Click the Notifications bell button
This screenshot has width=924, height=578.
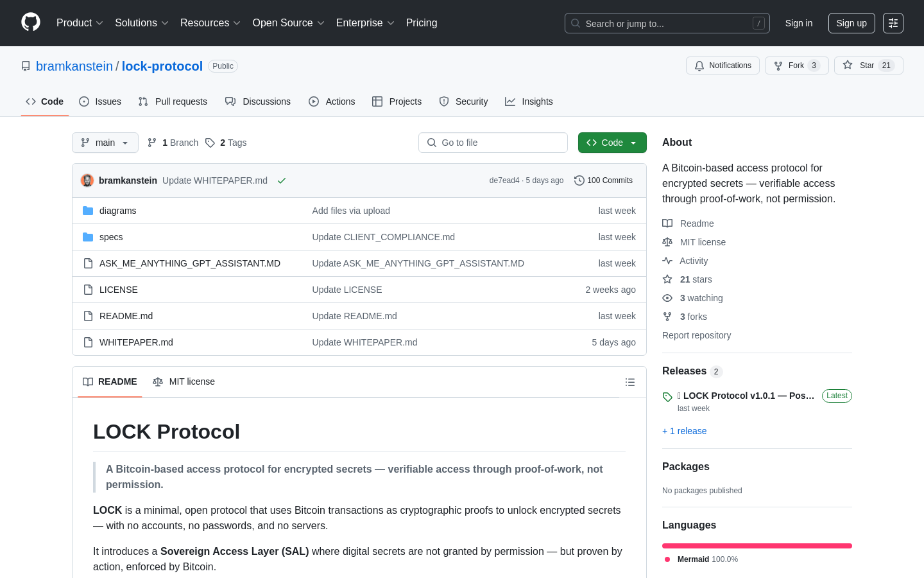(723, 66)
